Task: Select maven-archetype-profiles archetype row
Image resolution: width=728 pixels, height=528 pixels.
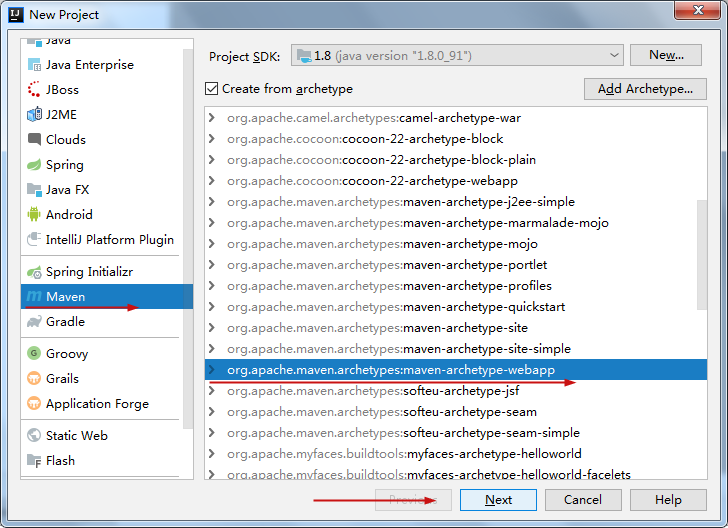Action: pos(456,286)
